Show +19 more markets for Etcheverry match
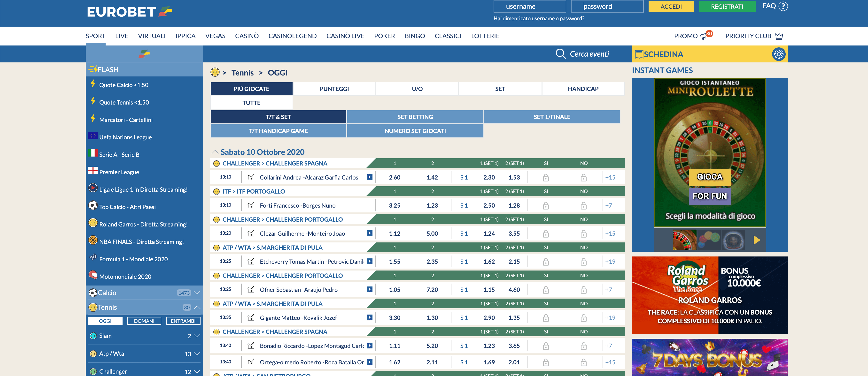The height and width of the screenshot is (376, 868). pyautogui.click(x=610, y=262)
